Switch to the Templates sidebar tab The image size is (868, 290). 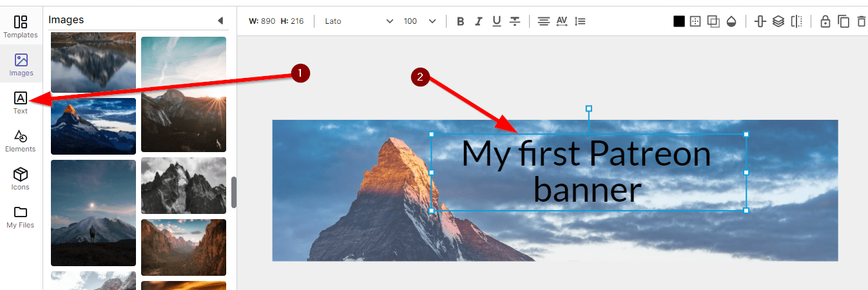pos(21,26)
